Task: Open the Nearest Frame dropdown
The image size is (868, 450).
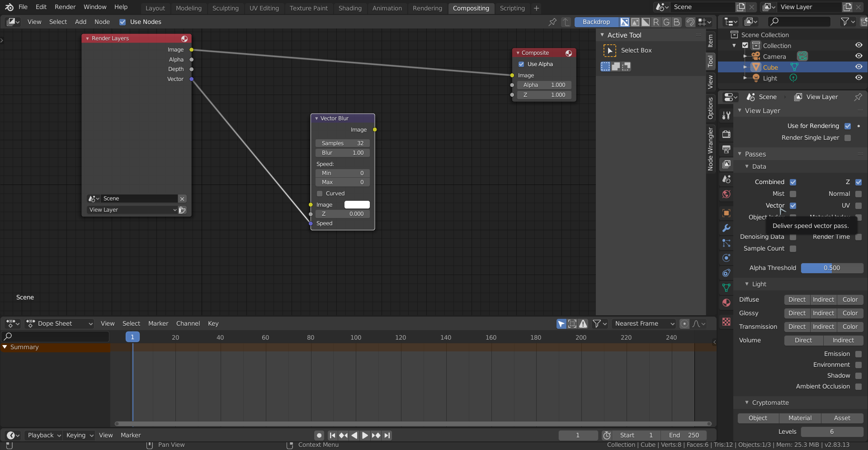Action: 644,323
